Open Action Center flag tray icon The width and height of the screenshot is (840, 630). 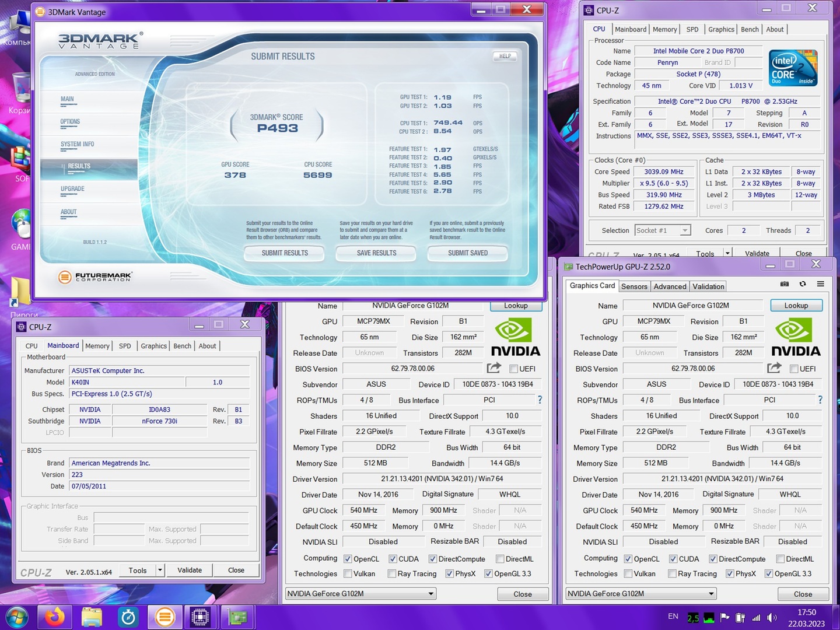pos(725,617)
